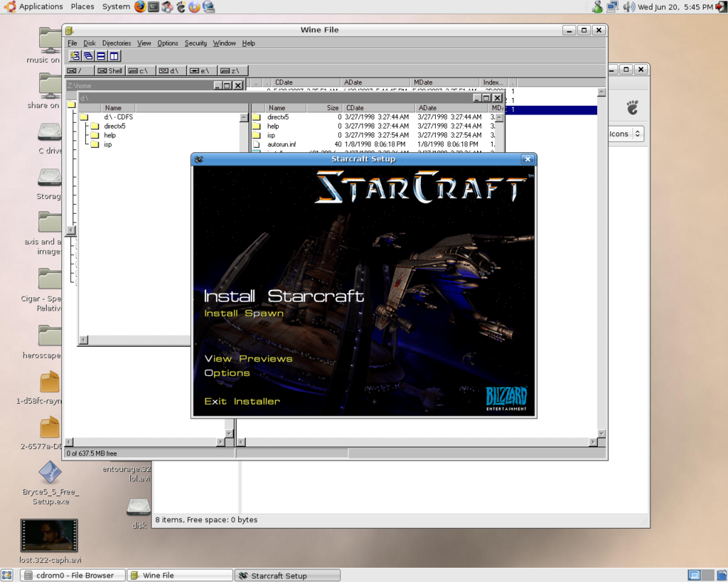Image resolution: width=728 pixels, height=582 pixels.
Task: Select directx5 folder in the tree pane
Action: point(114,126)
